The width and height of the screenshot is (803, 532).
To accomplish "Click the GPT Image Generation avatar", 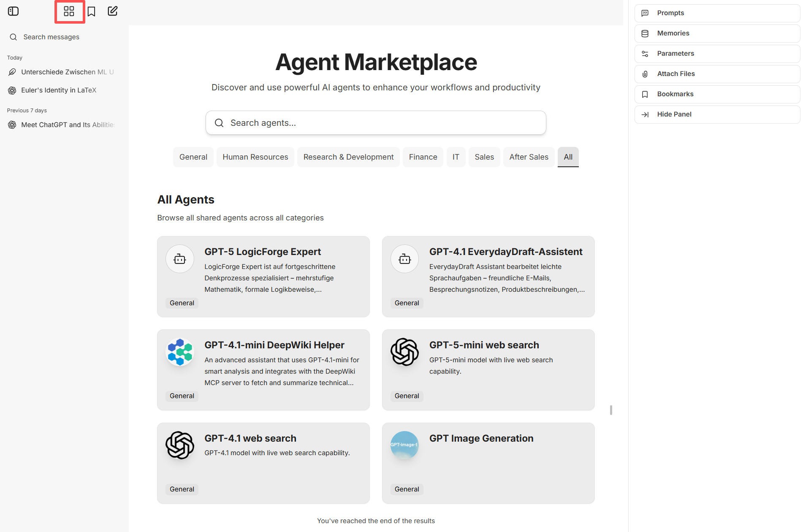I will click(404, 445).
